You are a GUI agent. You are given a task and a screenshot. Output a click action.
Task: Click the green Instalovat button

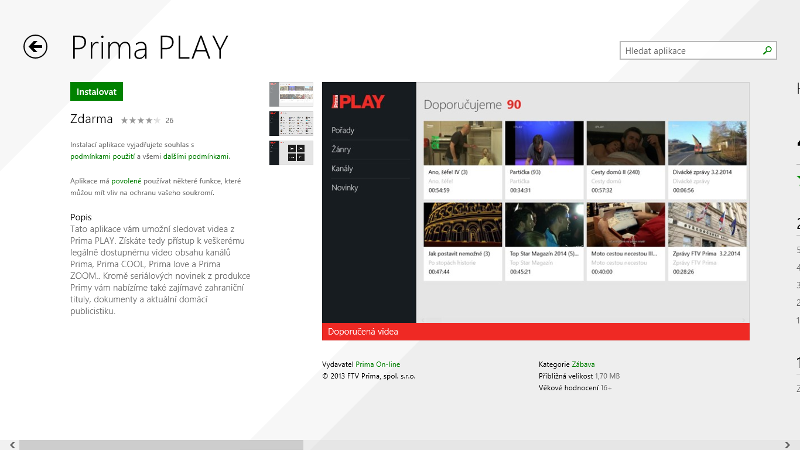96,91
